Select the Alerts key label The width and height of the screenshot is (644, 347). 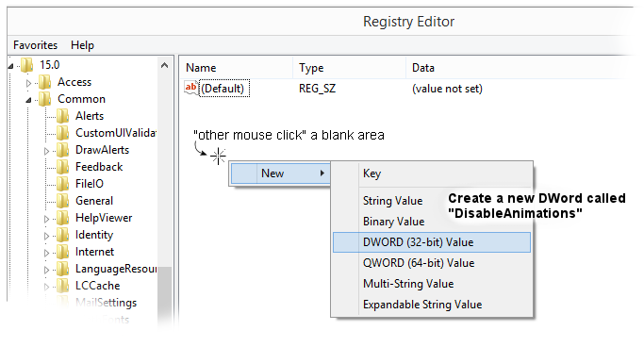(x=90, y=116)
